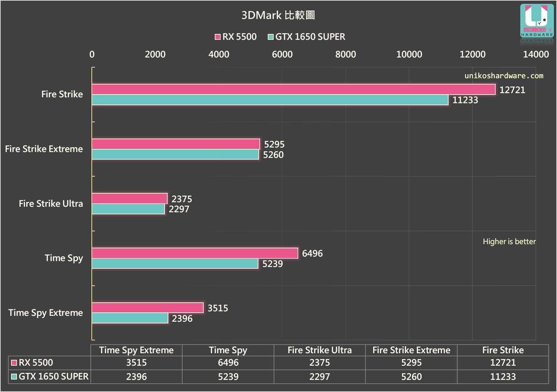Viewport: 557px width, 392px height.
Task: Click the 8000 axis tick label
Action: click(346, 54)
